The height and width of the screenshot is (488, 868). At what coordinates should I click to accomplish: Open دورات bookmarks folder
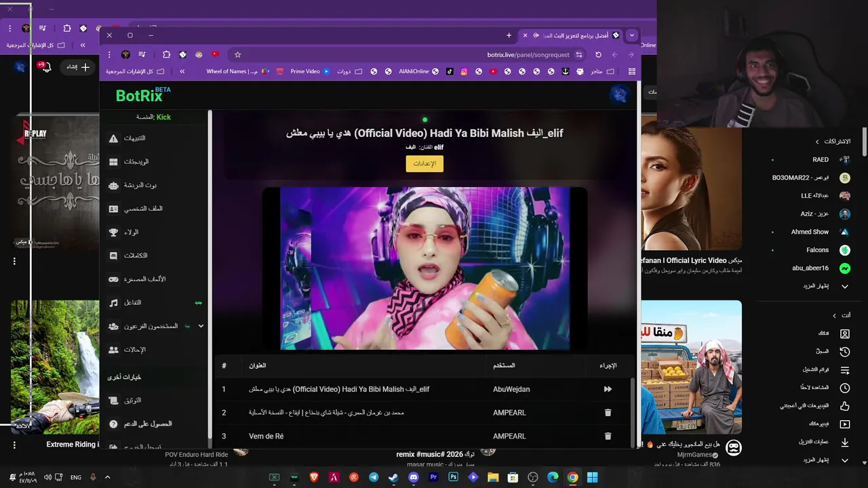click(349, 71)
